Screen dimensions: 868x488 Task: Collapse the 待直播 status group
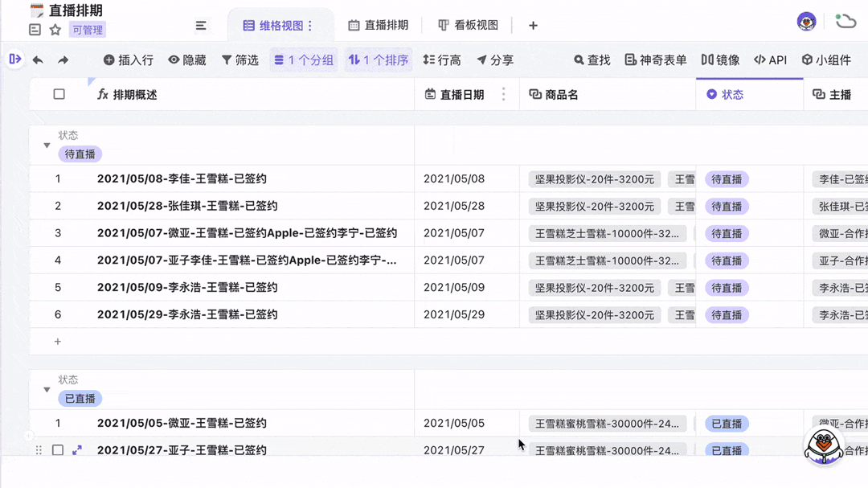[x=47, y=145]
